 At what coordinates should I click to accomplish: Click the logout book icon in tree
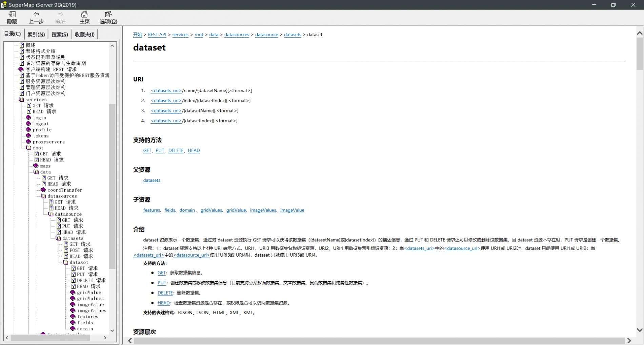pyautogui.click(x=29, y=124)
